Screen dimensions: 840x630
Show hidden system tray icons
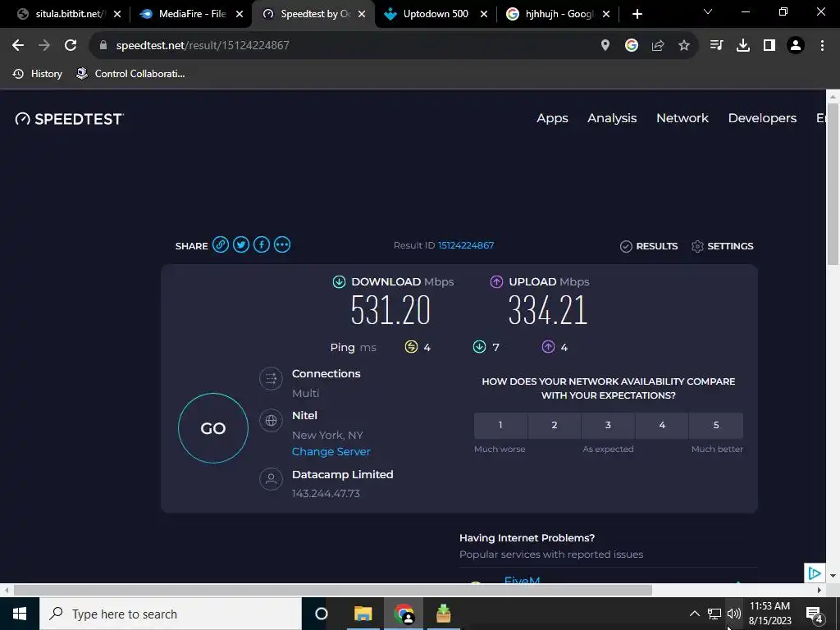point(694,614)
